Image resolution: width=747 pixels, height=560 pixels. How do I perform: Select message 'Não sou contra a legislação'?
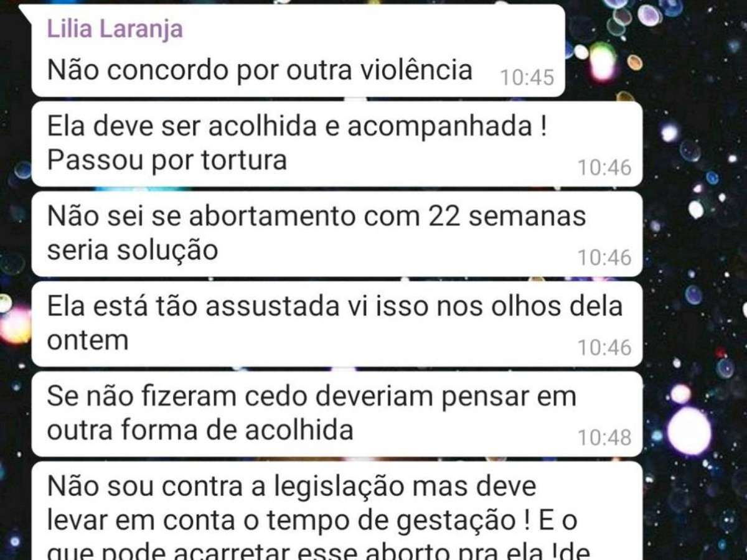(337, 510)
